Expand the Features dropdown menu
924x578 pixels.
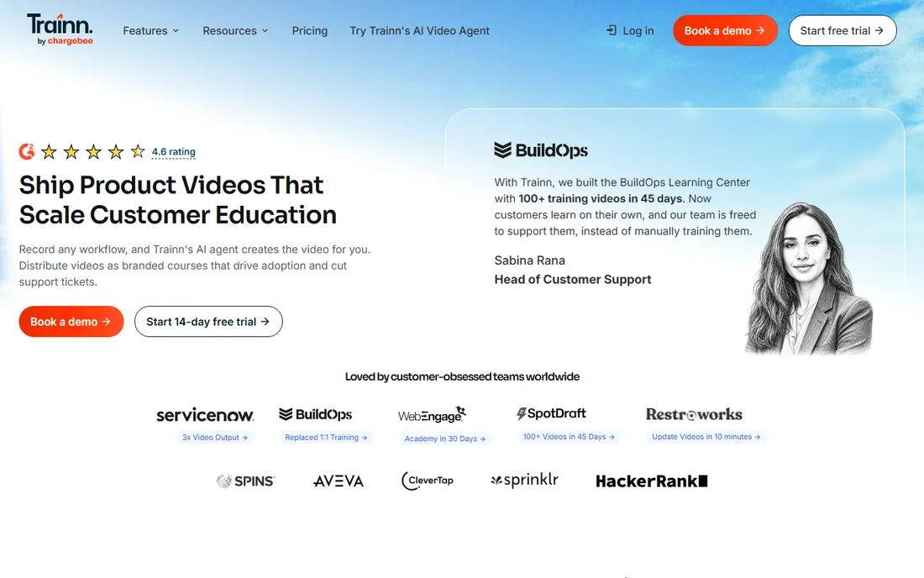tap(151, 30)
